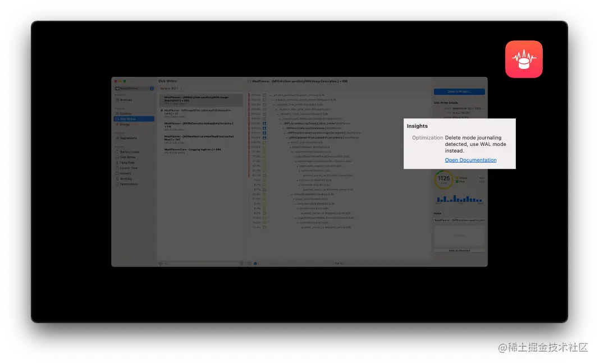Viewport: 599px width, 364px height.
Task: Open Launch Time metric
Action: (x=129, y=168)
